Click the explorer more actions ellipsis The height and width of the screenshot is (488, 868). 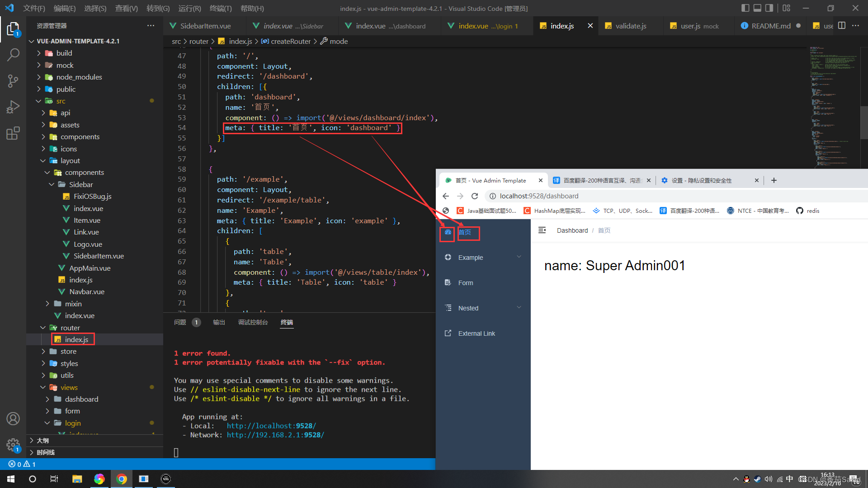click(x=151, y=26)
